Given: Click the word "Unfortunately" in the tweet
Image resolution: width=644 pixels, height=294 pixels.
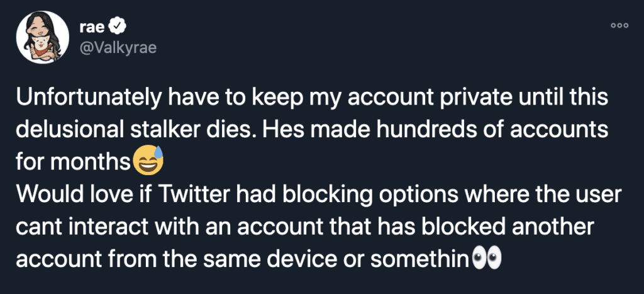Looking at the screenshot, I should pos(78,99).
